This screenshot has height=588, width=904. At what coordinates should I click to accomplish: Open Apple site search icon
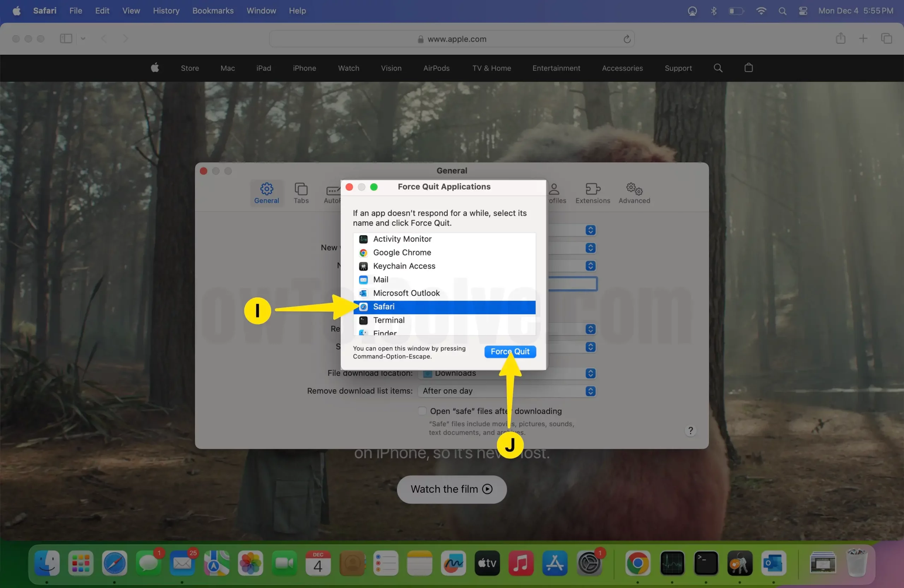(x=718, y=68)
